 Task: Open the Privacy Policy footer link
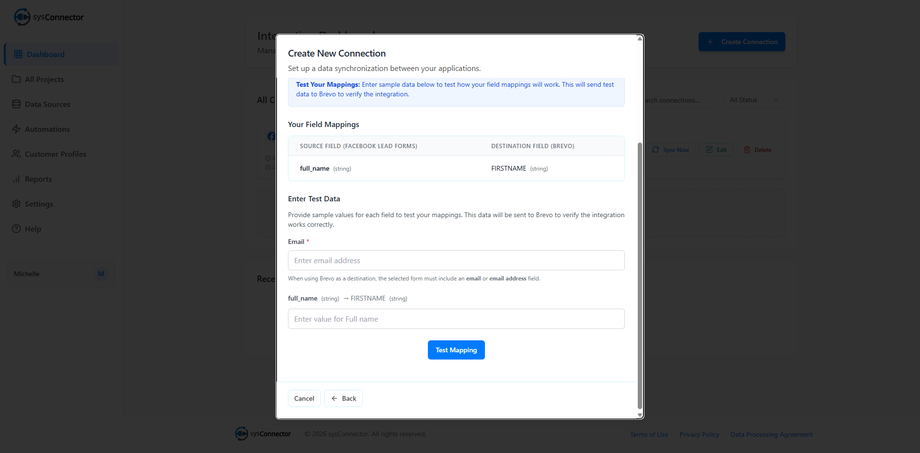pos(699,434)
